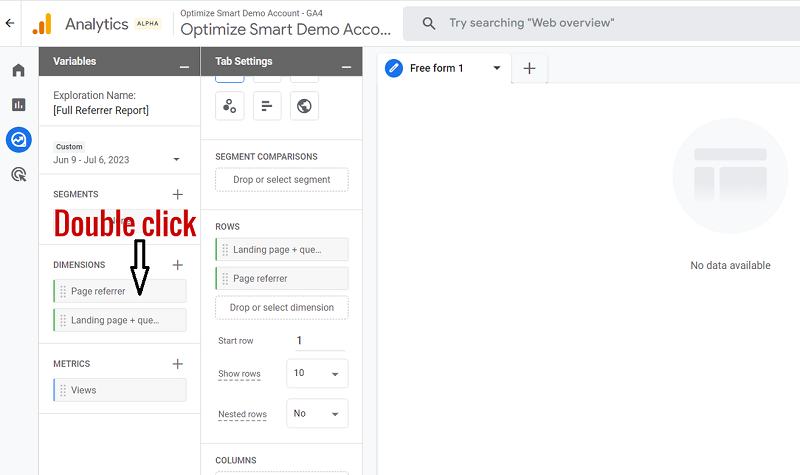Select the bar chart visualization icon

click(x=267, y=106)
